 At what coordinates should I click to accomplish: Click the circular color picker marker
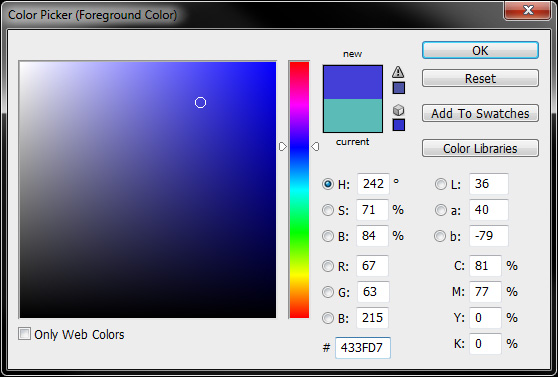point(200,103)
